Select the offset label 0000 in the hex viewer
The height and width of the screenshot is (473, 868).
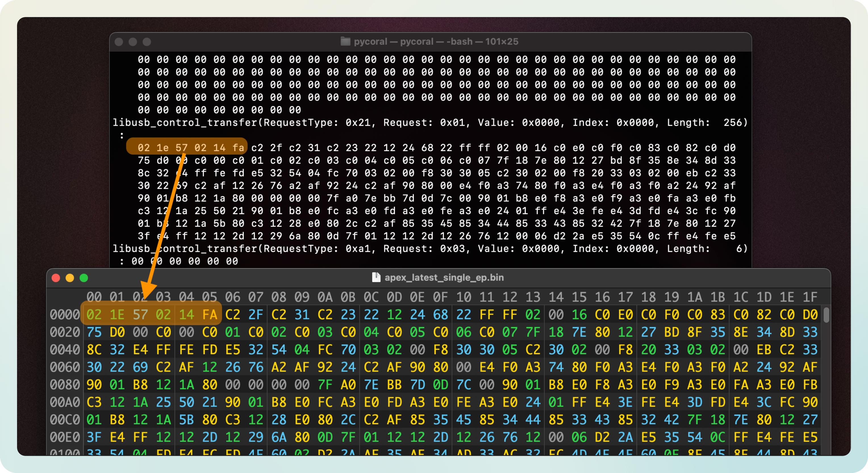(65, 314)
